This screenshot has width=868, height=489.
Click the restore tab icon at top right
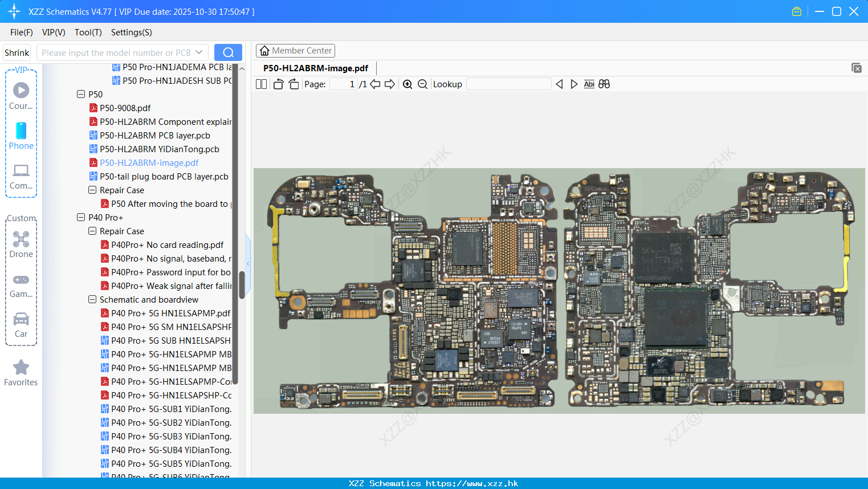[857, 68]
